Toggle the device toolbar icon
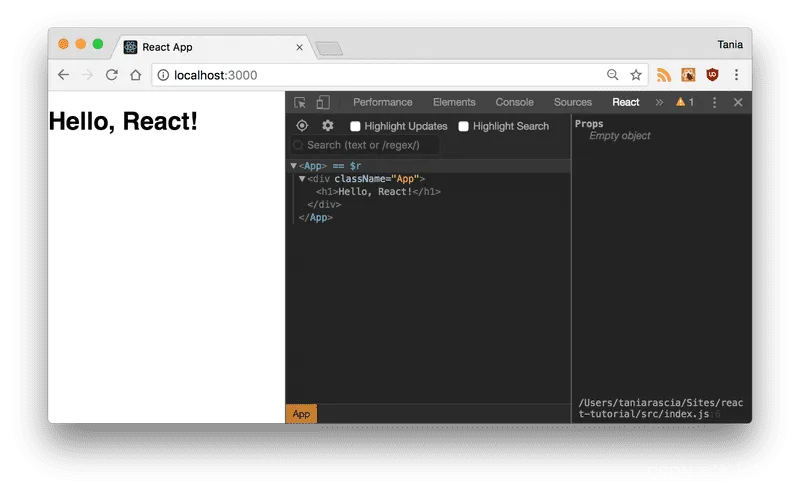This screenshot has height=492, width=800. (x=323, y=103)
